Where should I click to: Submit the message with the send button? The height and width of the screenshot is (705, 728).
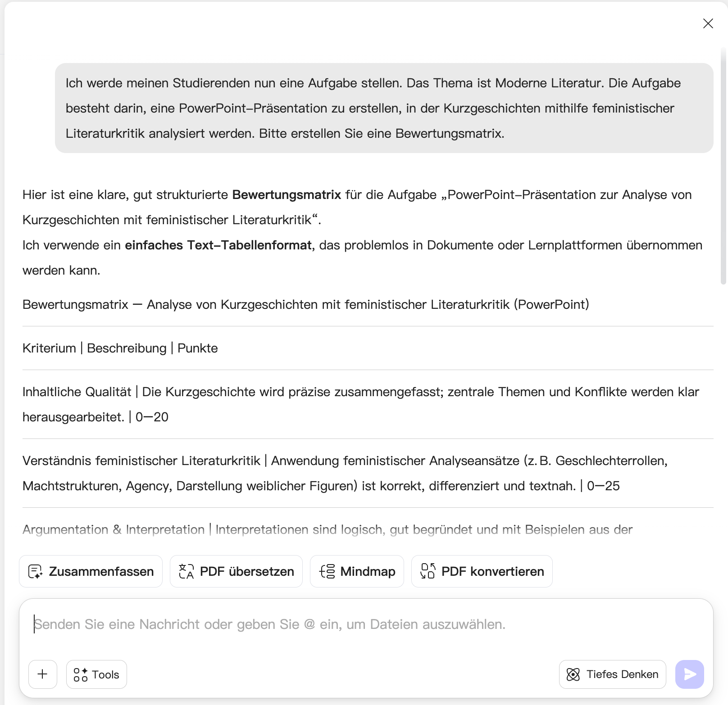(x=689, y=674)
